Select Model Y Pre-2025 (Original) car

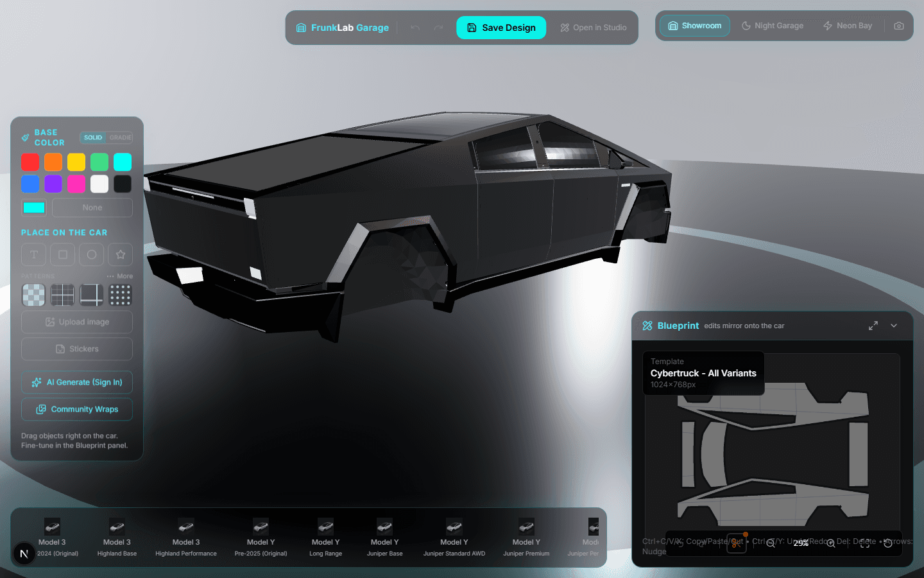[261, 538]
